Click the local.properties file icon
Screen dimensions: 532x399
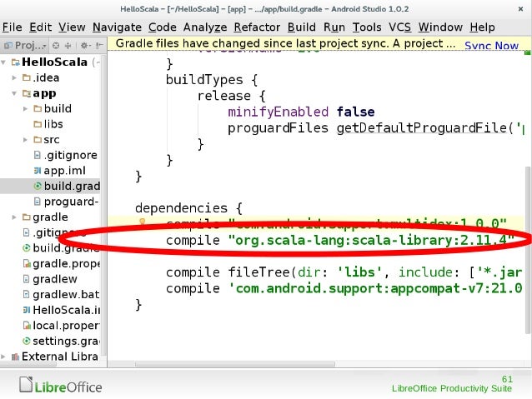[x=27, y=326]
